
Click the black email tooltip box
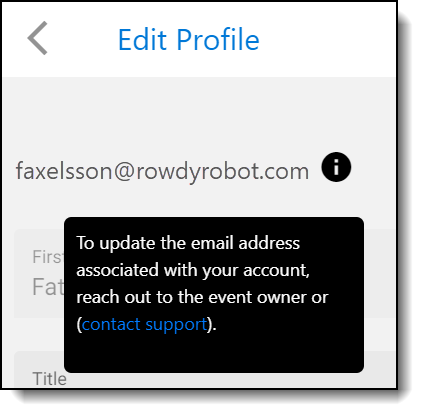click(x=214, y=295)
